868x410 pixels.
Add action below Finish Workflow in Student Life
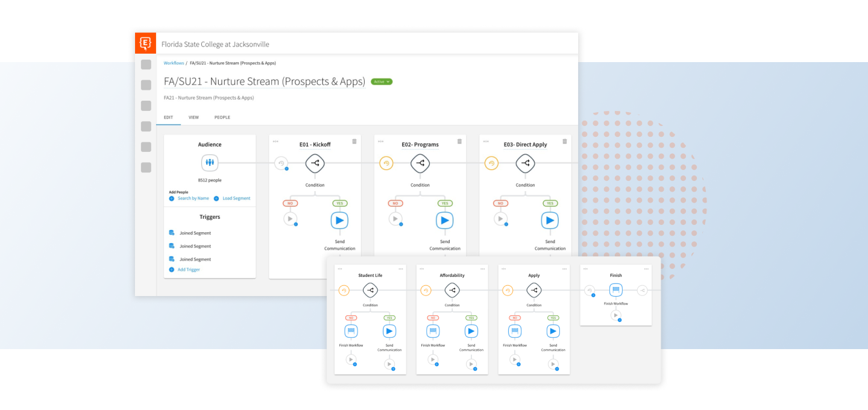[351, 360]
